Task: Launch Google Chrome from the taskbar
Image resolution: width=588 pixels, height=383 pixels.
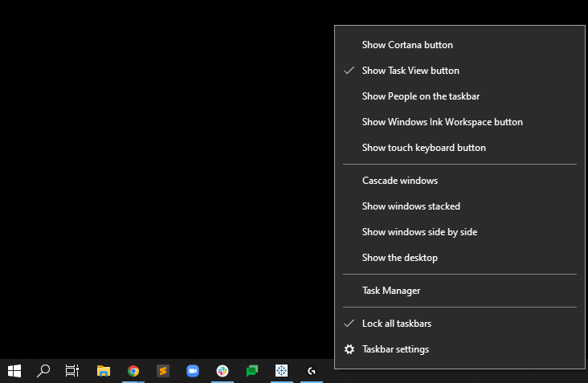Action: [133, 371]
